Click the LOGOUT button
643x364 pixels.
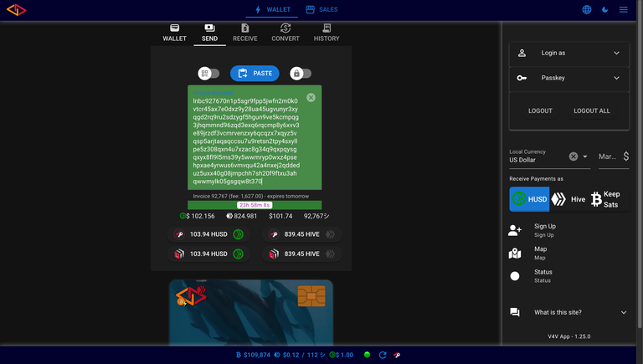[540, 110]
